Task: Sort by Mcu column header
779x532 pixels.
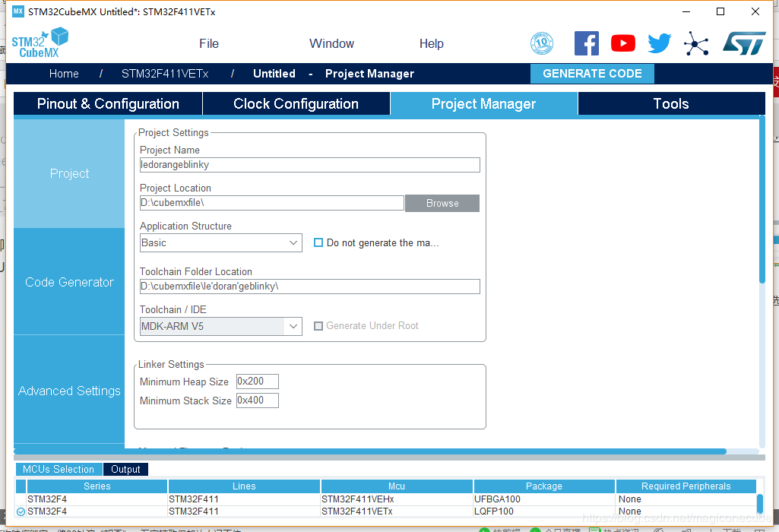Action: pyautogui.click(x=397, y=486)
